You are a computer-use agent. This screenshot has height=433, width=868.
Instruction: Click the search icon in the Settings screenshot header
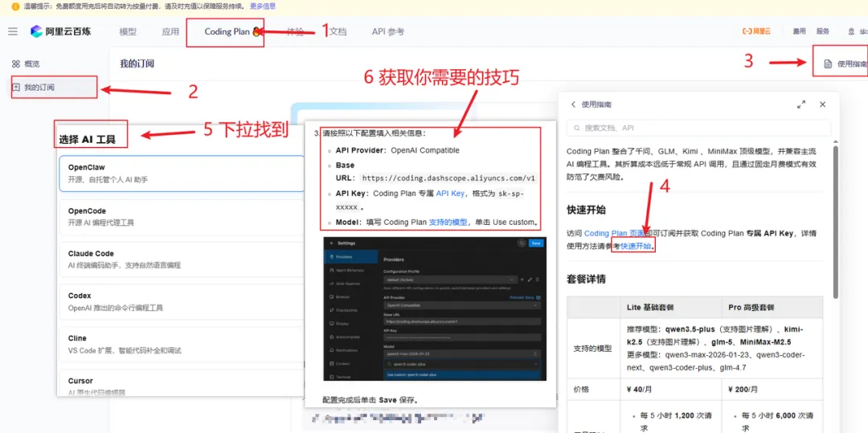(522, 243)
